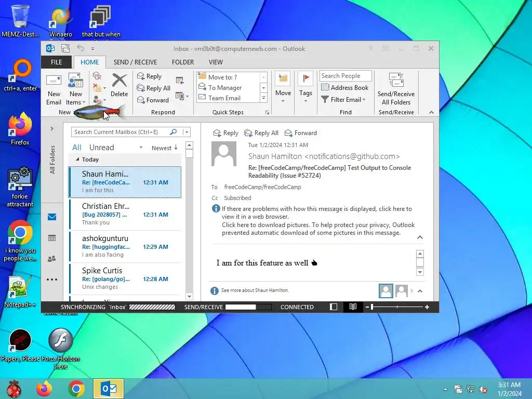Open Firefox from the taskbar
This screenshot has width=532, height=399.
(x=44, y=389)
